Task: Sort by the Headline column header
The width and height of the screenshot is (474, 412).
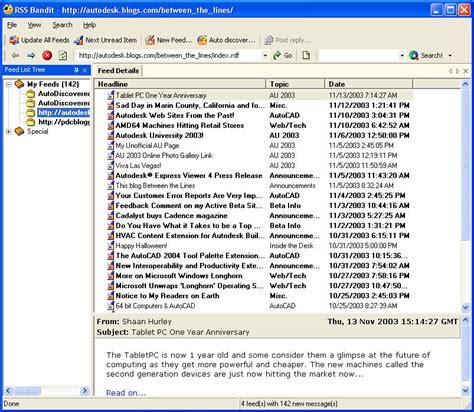Action: coord(180,84)
